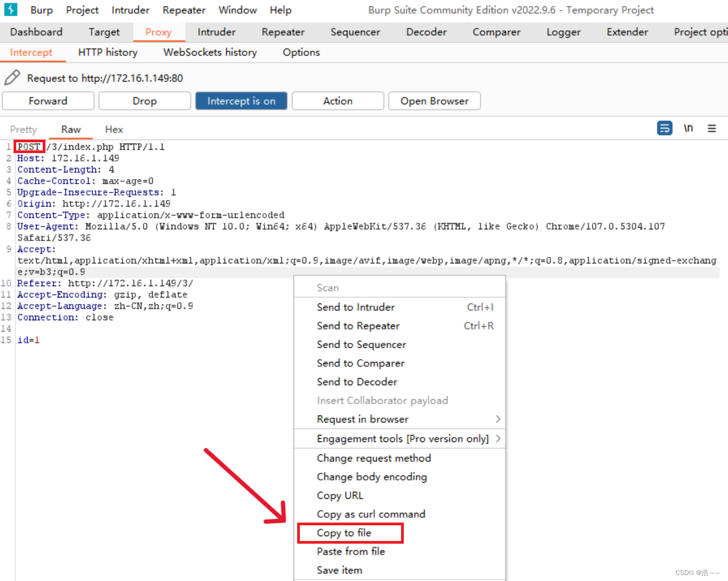Open the Sequencer tab
This screenshot has width=728, height=581.
(355, 32)
